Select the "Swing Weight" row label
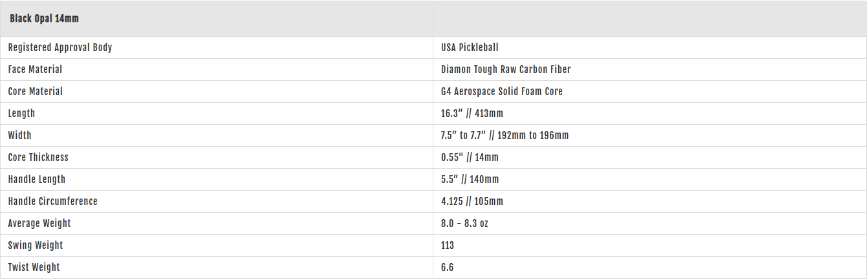 [36, 245]
